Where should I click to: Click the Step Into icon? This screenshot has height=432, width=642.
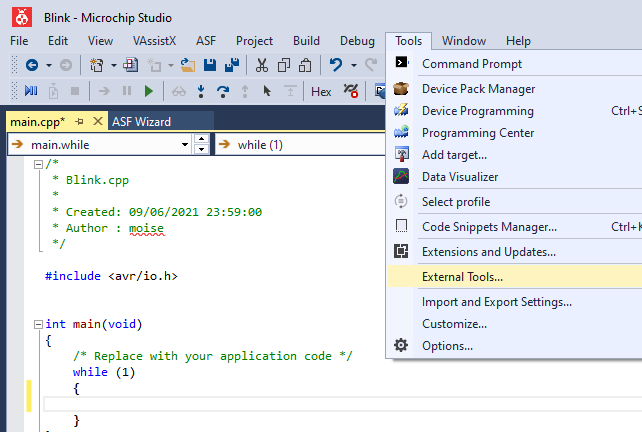tap(201, 91)
